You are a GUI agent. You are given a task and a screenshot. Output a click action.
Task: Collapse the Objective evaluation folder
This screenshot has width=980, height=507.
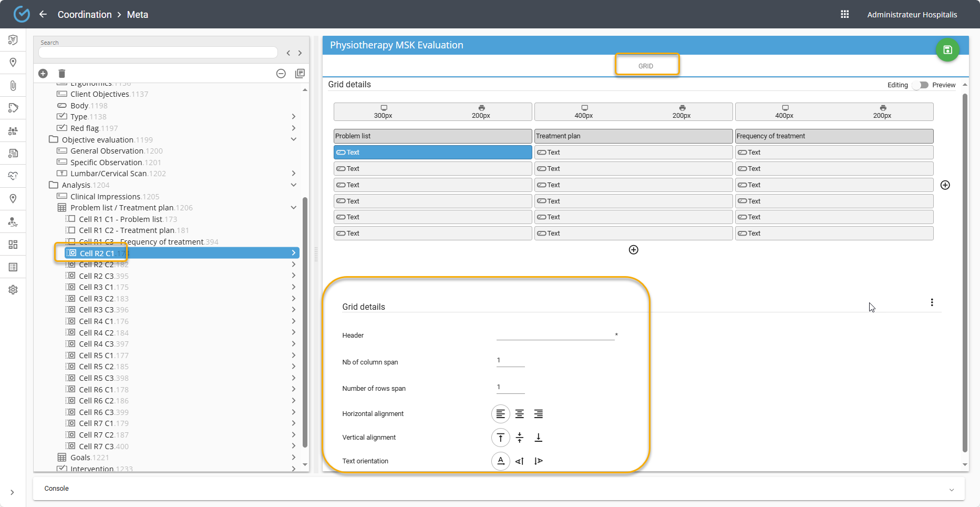click(x=293, y=139)
